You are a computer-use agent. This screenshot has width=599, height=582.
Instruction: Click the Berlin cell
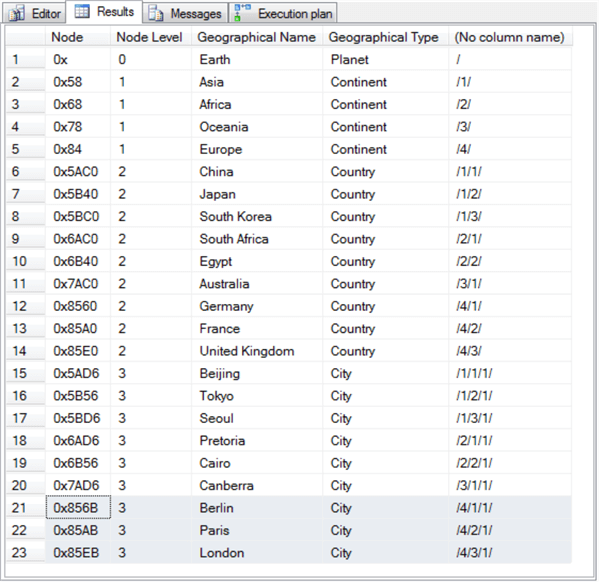click(257, 508)
